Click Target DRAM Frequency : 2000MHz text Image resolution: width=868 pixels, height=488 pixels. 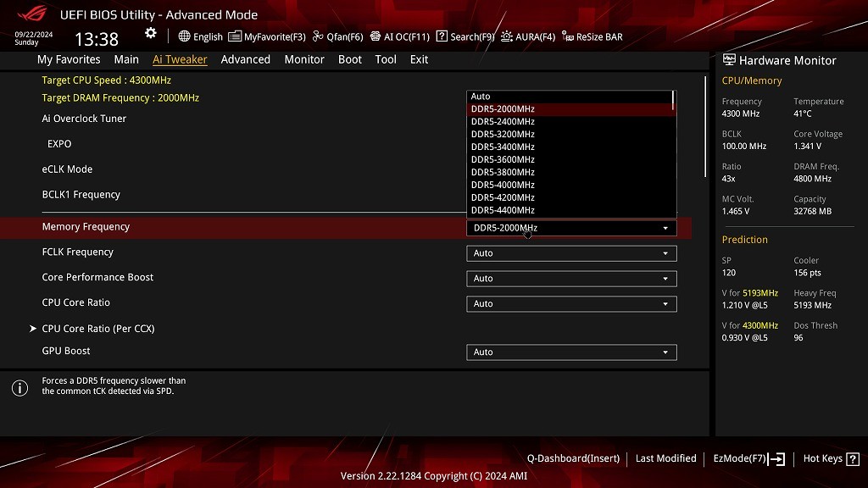click(120, 98)
